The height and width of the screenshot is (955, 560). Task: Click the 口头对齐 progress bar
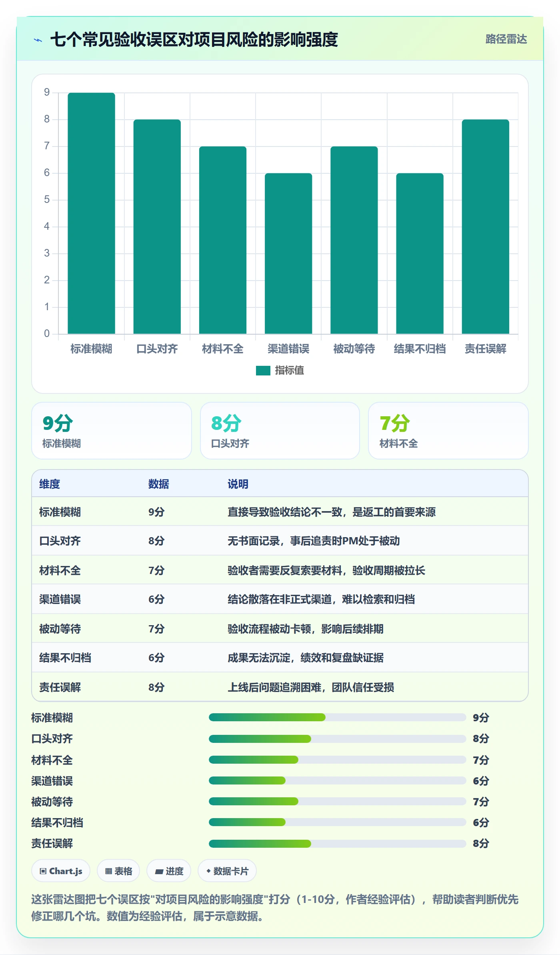[x=338, y=738]
